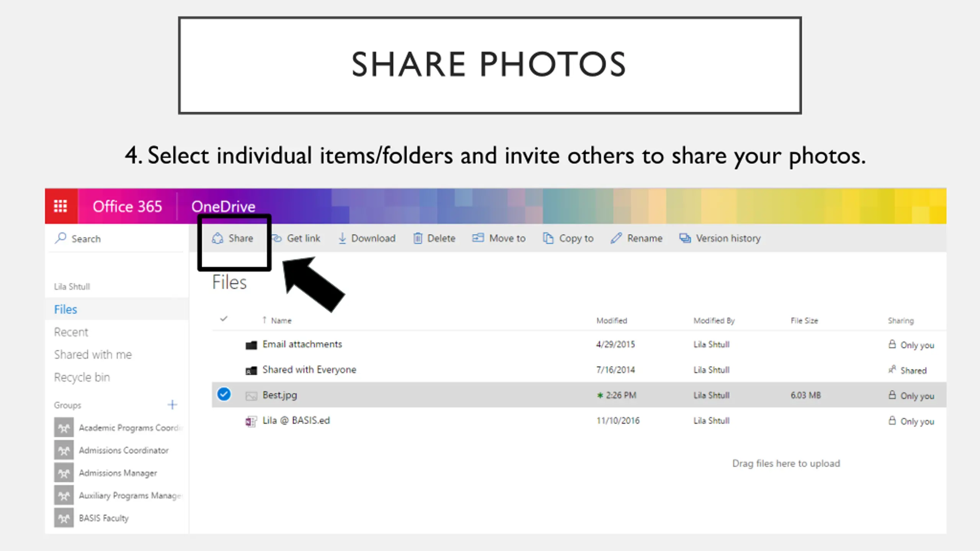Click the Only you lock for Lila @ BASIS.ed
This screenshot has height=551, width=980.
892,420
